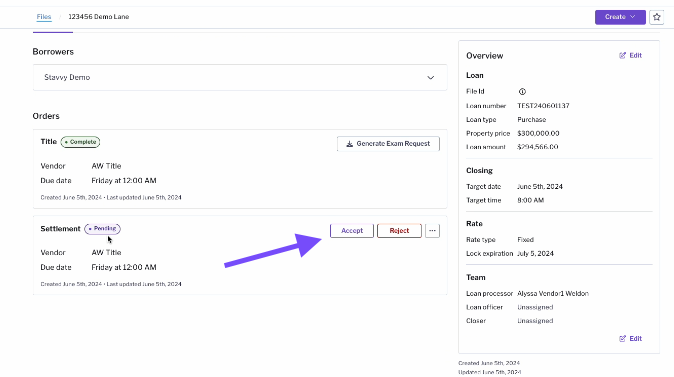Click Edit at top of Overview

[x=631, y=55]
